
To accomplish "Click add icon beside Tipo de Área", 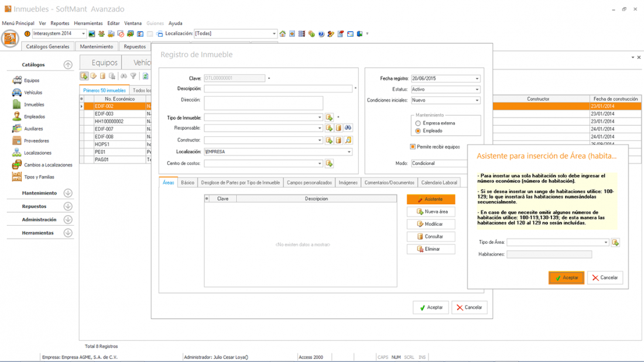I will coord(615,242).
